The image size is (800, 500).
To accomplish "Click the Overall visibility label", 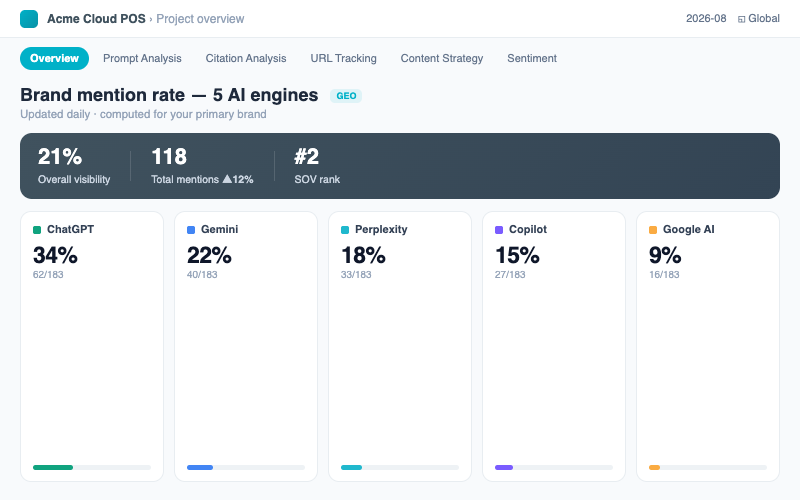I will pos(74,180).
